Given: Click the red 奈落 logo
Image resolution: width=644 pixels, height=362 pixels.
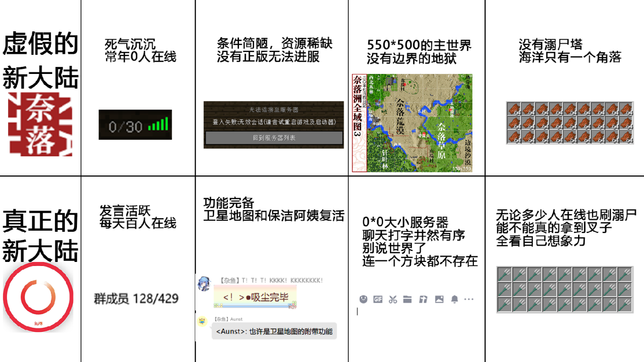Looking at the screenshot, I should point(40,124).
